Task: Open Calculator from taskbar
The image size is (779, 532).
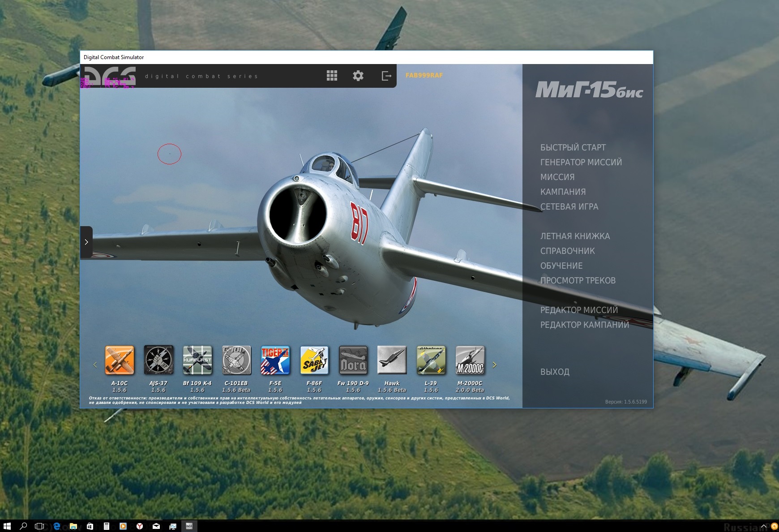Action: (x=107, y=526)
